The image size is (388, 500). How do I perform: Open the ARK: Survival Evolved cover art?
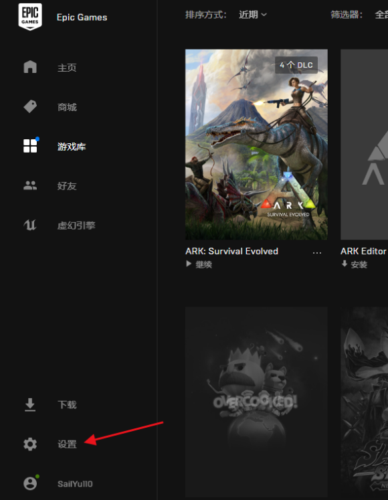[x=256, y=144]
